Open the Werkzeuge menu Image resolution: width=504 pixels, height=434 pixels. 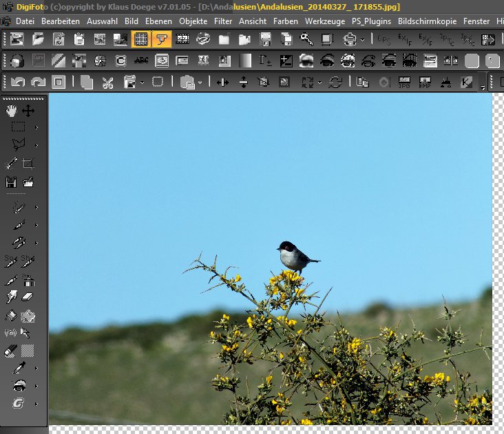pyautogui.click(x=325, y=21)
